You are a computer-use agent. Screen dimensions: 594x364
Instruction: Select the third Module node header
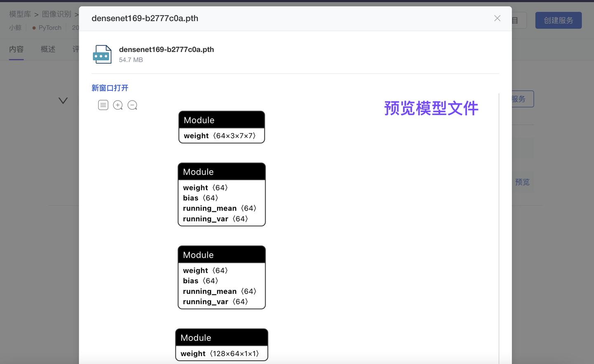(x=222, y=255)
